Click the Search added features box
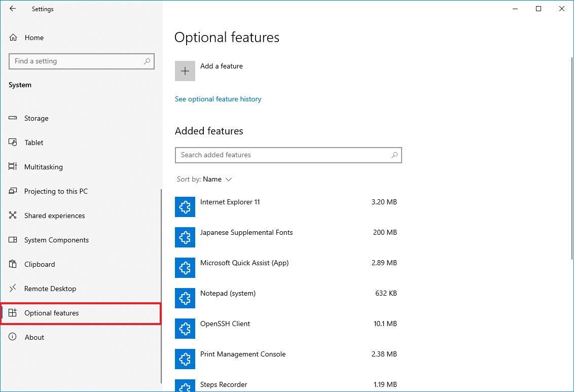The width and height of the screenshot is (574, 392). pos(288,155)
